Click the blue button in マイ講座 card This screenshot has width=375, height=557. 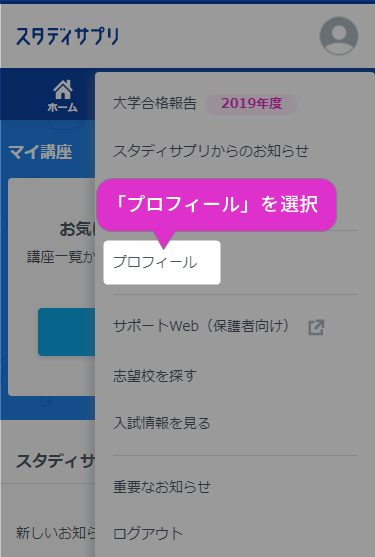(66, 332)
